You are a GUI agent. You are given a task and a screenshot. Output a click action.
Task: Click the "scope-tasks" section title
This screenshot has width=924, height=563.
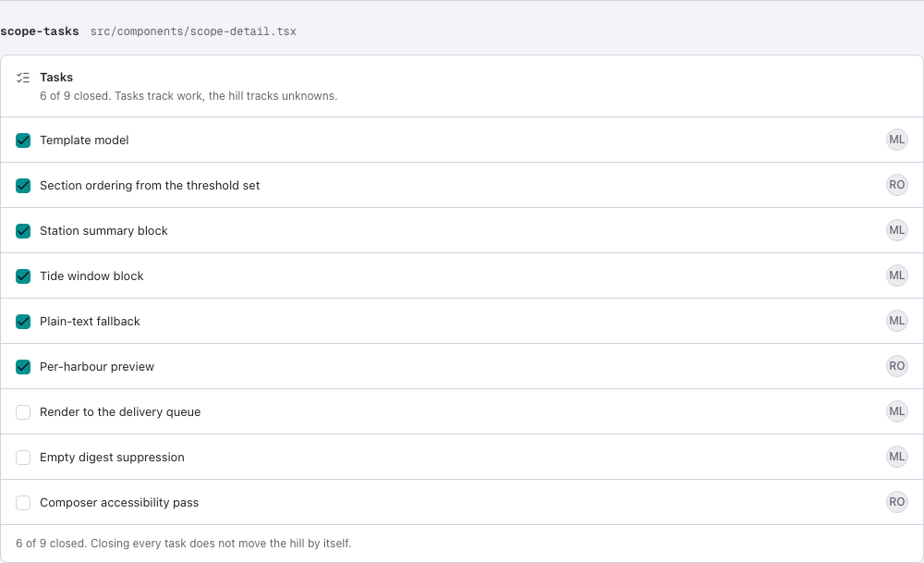click(40, 31)
